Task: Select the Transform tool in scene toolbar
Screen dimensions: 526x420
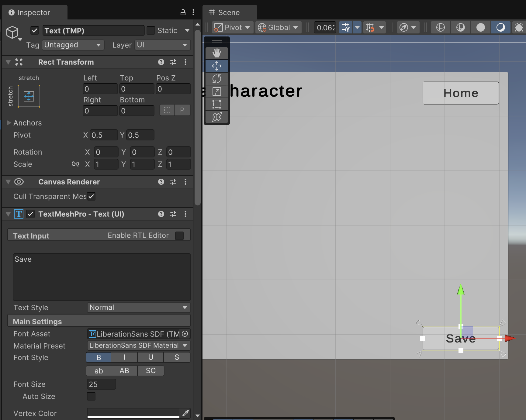Action: click(x=216, y=117)
